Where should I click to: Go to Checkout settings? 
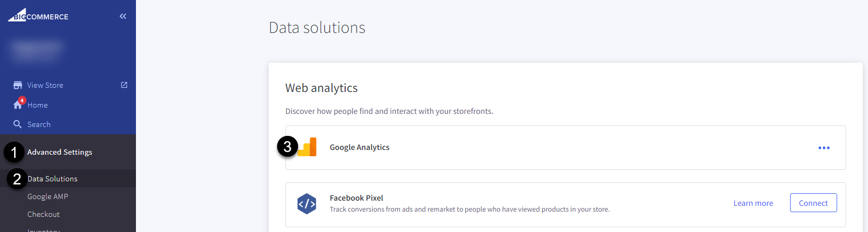tap(43, 214)
